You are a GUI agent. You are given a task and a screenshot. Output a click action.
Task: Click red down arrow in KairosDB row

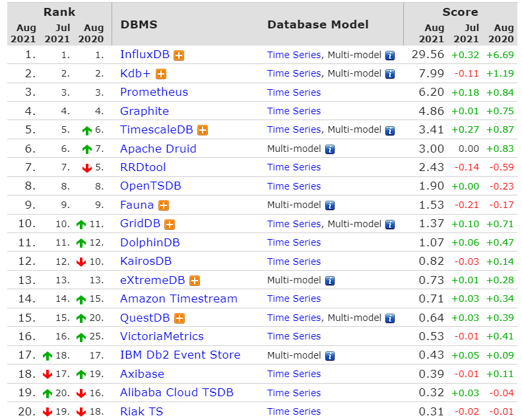pos(81,262)
